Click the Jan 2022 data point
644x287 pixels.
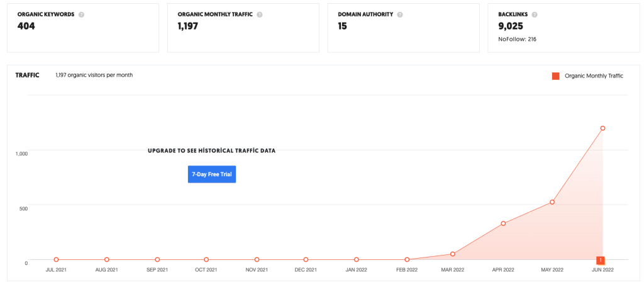tap(357, 259)
